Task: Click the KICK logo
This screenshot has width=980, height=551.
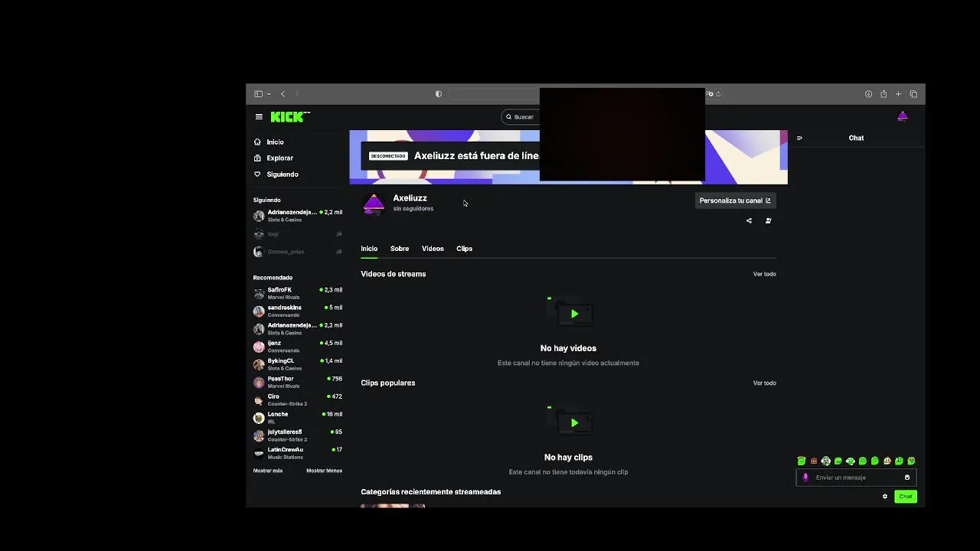Action: [x=290, y=117]
